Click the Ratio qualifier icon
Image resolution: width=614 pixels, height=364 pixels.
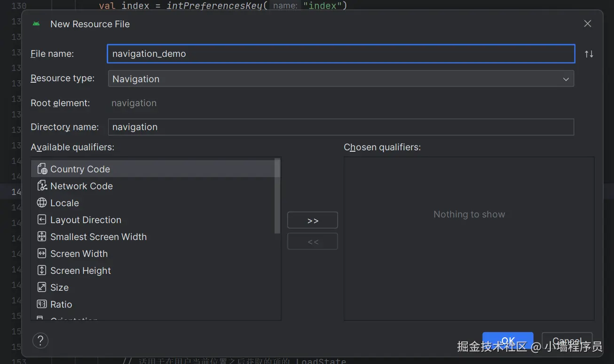pos(42,304)
